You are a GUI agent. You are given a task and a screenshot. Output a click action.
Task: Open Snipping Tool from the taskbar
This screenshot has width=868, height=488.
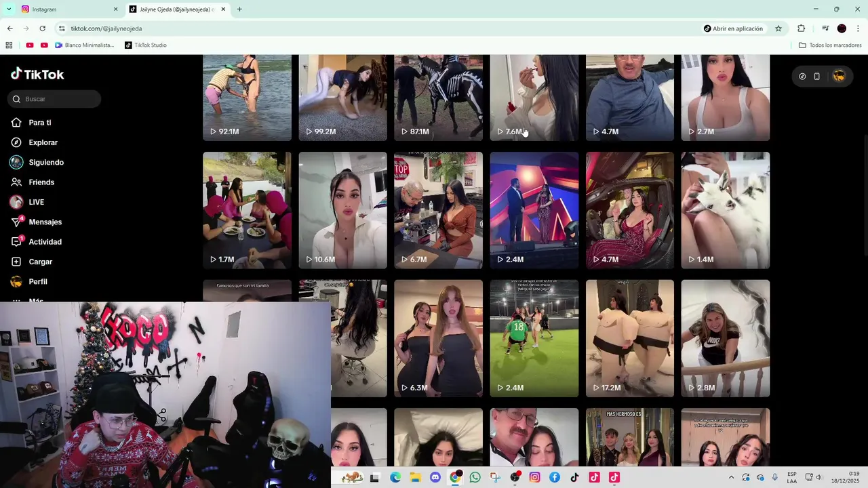(495, 478)
